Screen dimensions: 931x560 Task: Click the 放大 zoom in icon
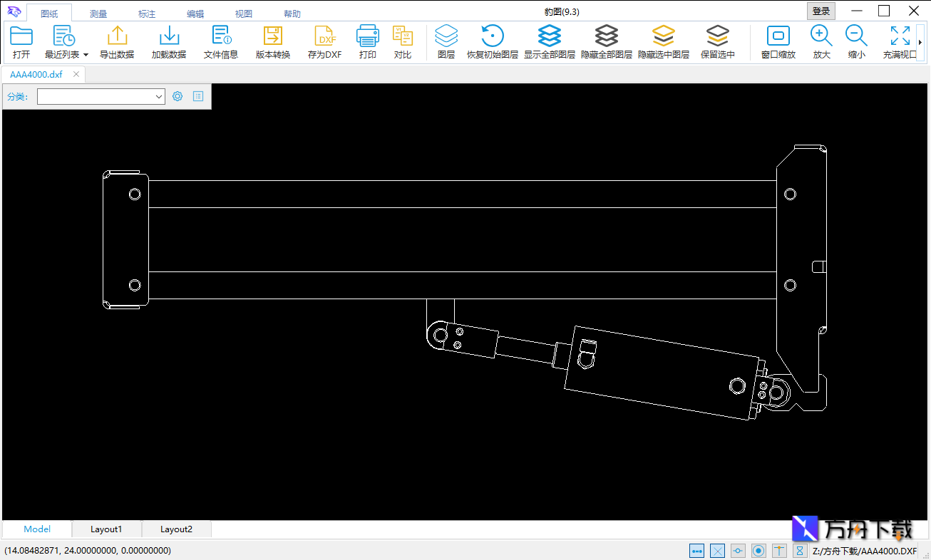(x=821, y=37)
